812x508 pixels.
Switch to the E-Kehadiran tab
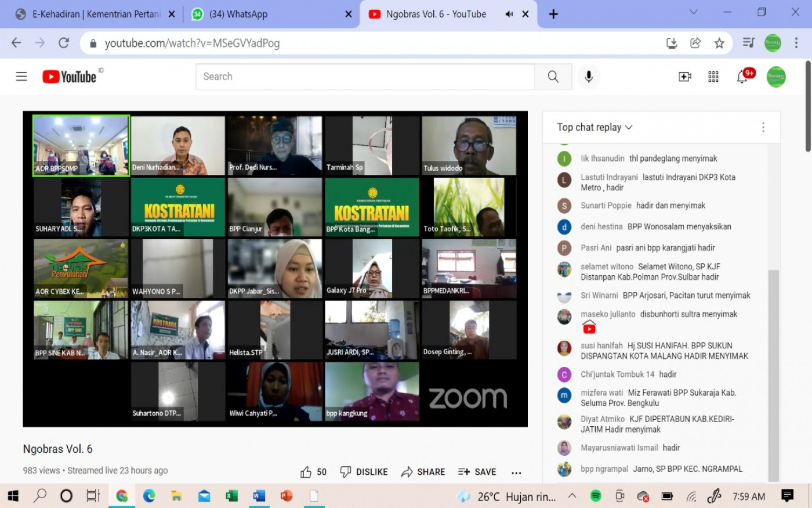click(96, 14)
